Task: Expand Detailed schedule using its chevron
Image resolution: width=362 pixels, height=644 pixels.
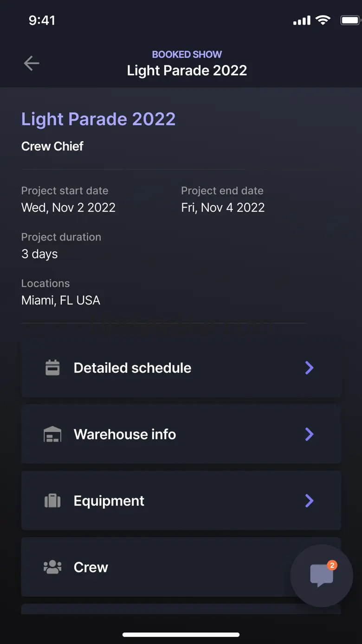Action: [x=309, y=368]
